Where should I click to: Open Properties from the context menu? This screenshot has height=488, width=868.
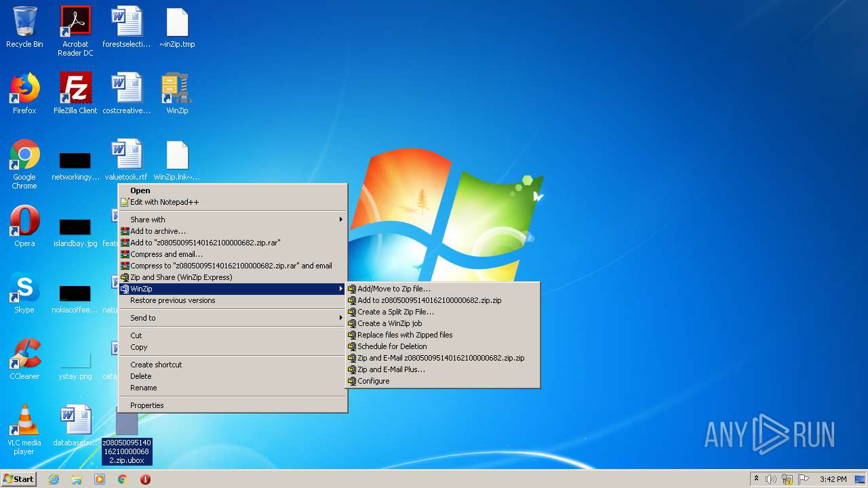pos(233,405)
